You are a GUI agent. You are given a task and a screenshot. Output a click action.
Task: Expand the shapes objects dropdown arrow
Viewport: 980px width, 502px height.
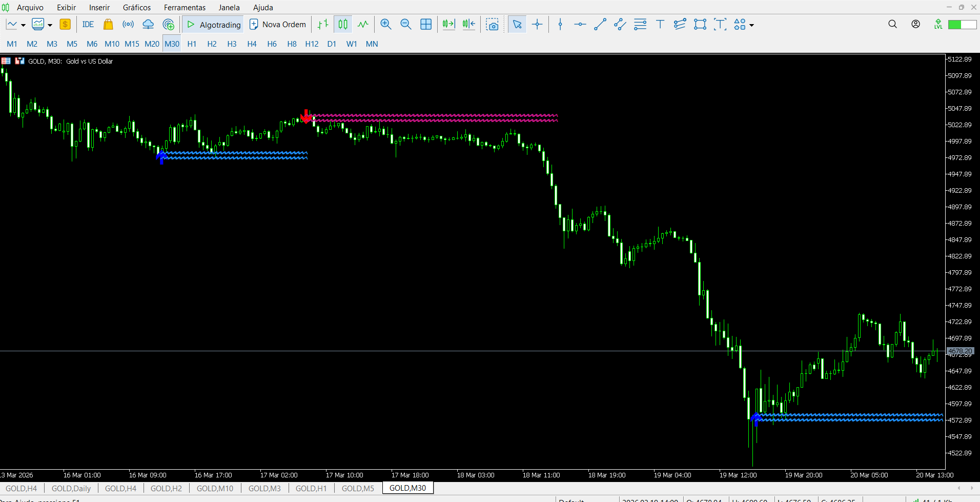(x=752, y=25)
